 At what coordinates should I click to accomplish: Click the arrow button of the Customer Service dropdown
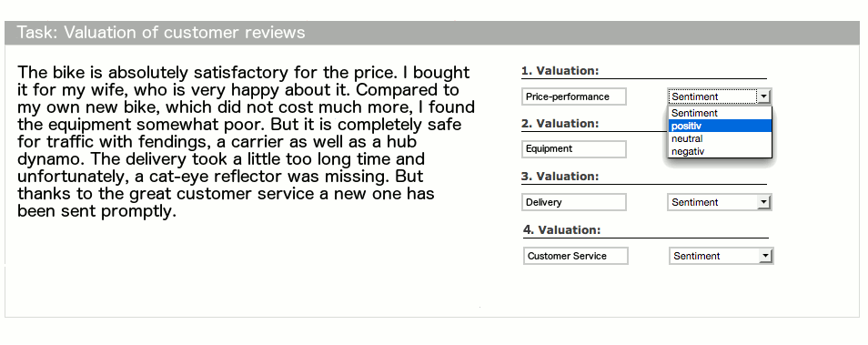point(765,256)
